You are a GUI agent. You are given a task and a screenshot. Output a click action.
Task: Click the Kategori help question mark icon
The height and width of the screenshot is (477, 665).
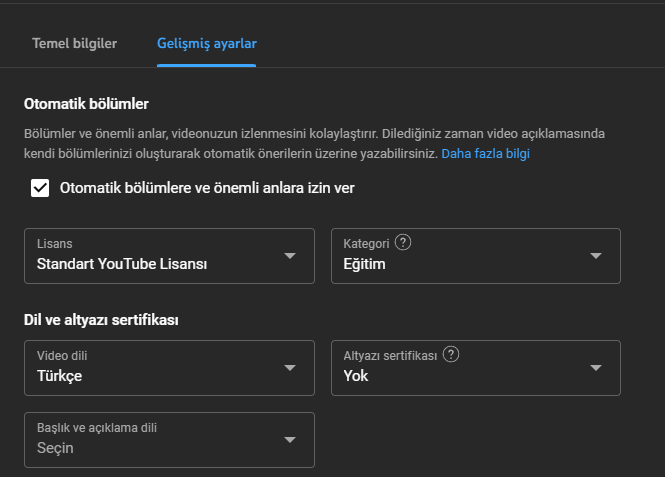click(x=403, y=243)
